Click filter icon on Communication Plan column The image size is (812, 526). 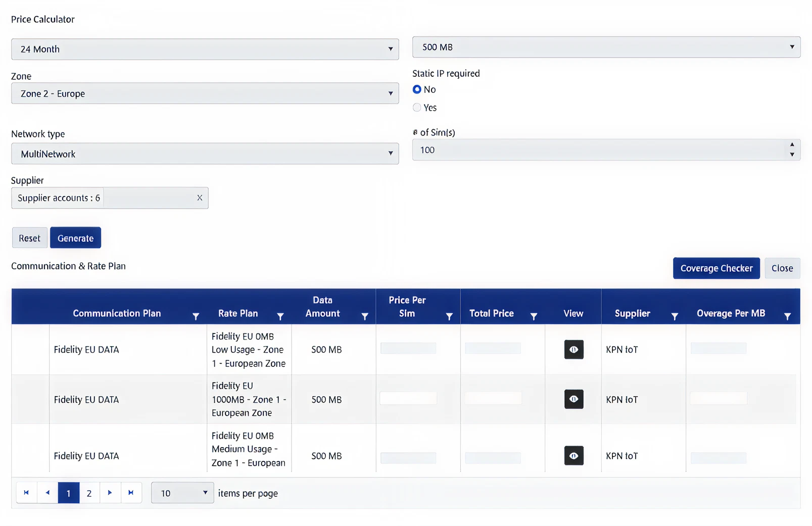pos(196,316)
